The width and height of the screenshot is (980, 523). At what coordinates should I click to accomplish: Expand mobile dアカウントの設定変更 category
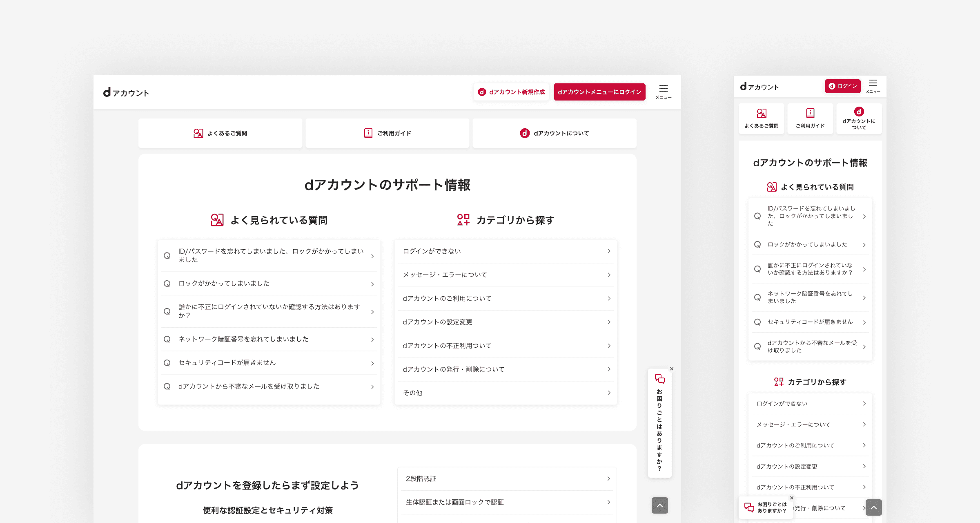[x=810, y=467]
